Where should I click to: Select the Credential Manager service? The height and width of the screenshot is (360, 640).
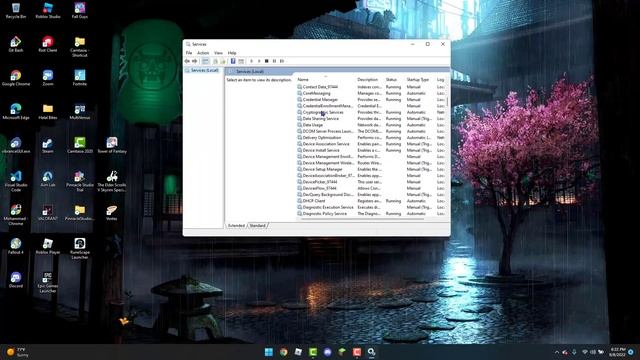(370, 100)
